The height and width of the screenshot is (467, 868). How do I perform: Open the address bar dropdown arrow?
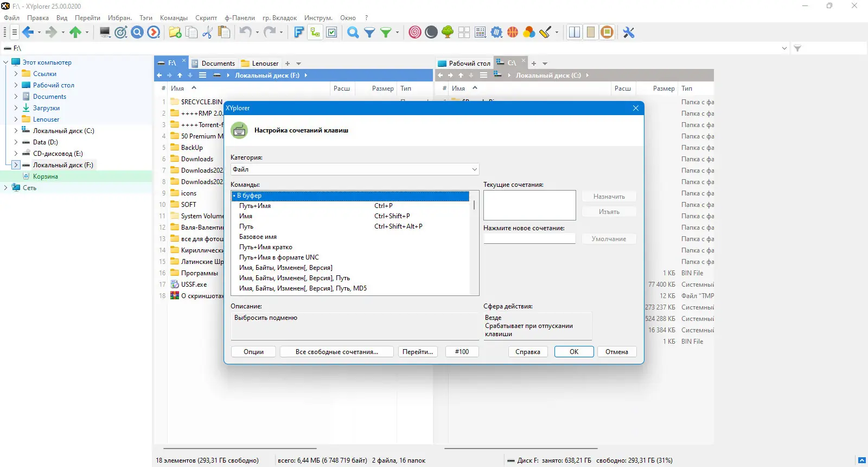[x=784, y=48]
